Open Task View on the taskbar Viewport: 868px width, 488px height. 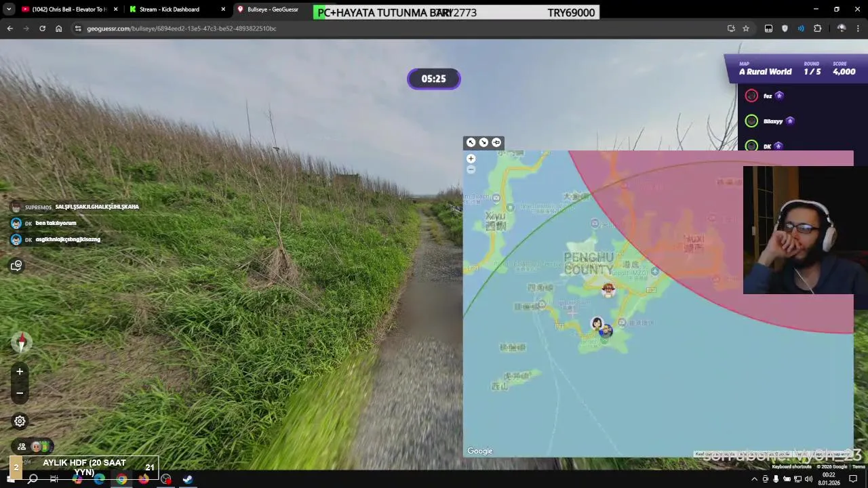[x=54, y=479]
